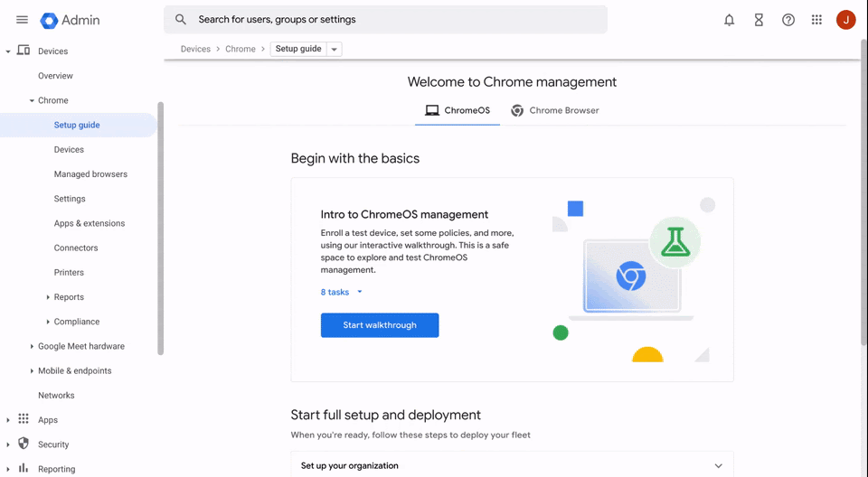Click the Setup guide breadcrumb button
The image size is (868, 477).
(x=298, y=49)
